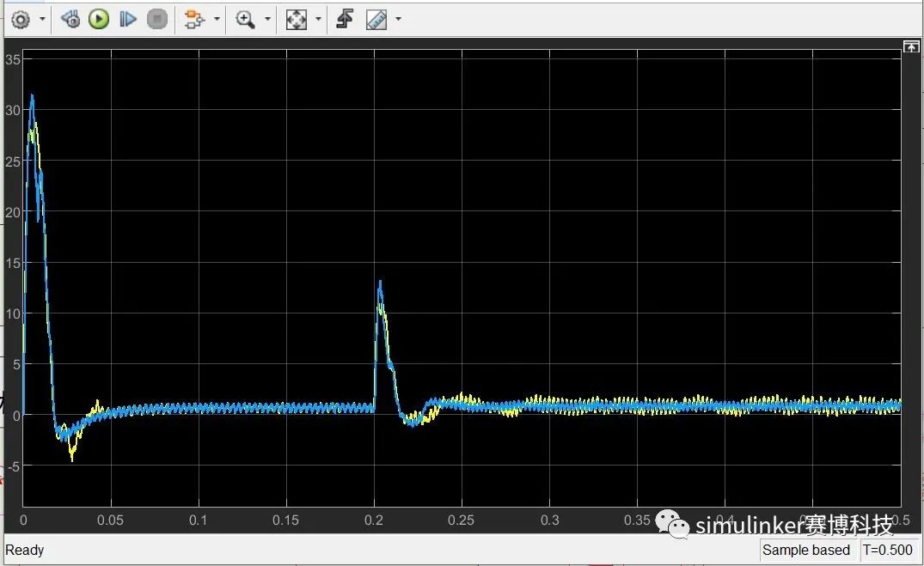Expand the configuration gear dropdown arrow

(42, 20)
